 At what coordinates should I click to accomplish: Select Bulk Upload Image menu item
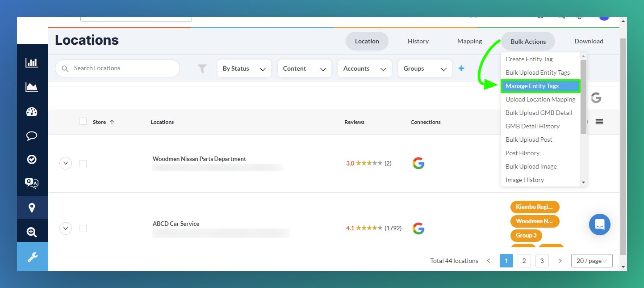(x=540, y=166)
